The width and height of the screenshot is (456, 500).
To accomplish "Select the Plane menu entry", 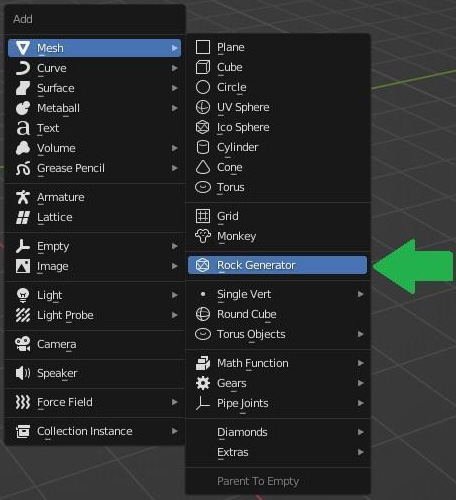I will [x=277, y=47].
